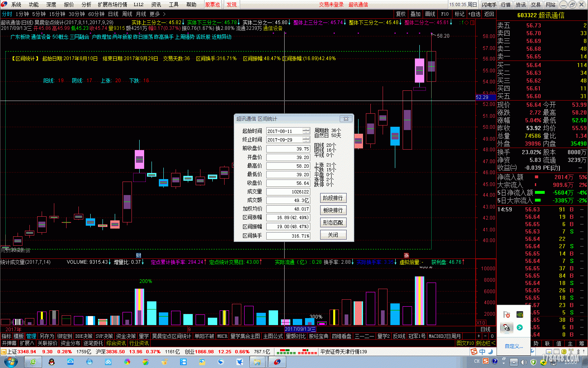This screenshot has height=368, width=588.
Task: Select the 日线 period tab
Action: pos(113,14)
